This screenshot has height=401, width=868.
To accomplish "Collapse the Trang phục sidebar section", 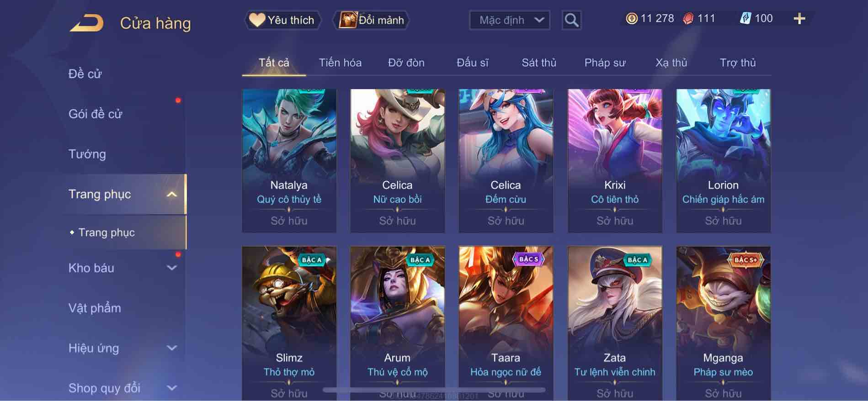I will [x=171, y=195].
